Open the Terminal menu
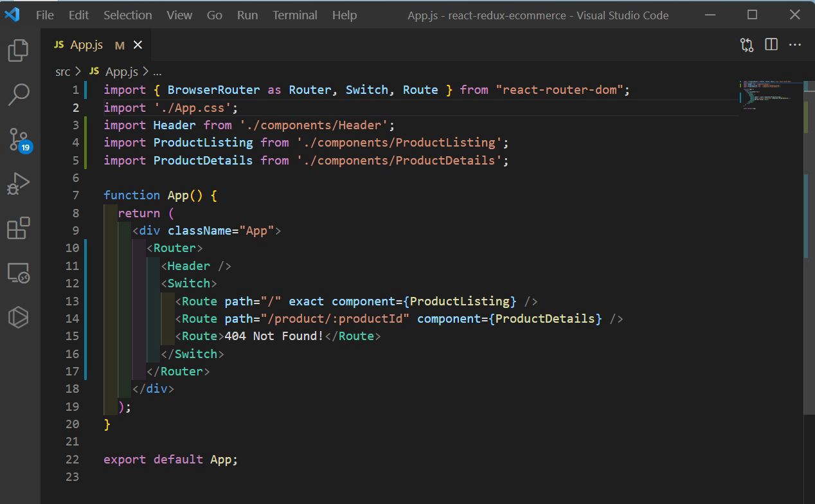The image size is (815, 504). click(296, 15)
